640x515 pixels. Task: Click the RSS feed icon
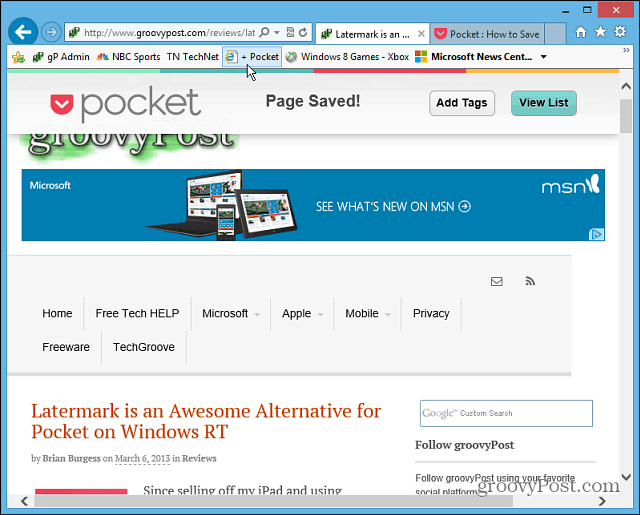pos(530,282)
